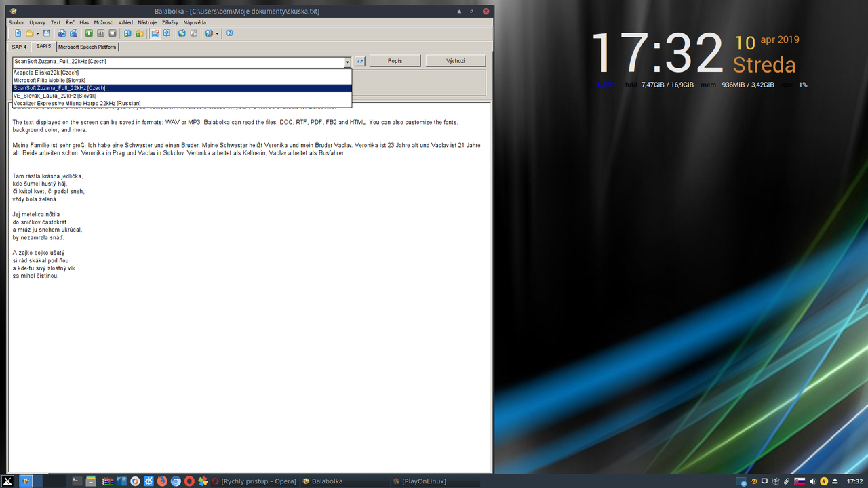Screen dimensions: 868x488
Task: Select Vocalizer Expressive Milena Harpo [Russian] voice
Action: 182,104
